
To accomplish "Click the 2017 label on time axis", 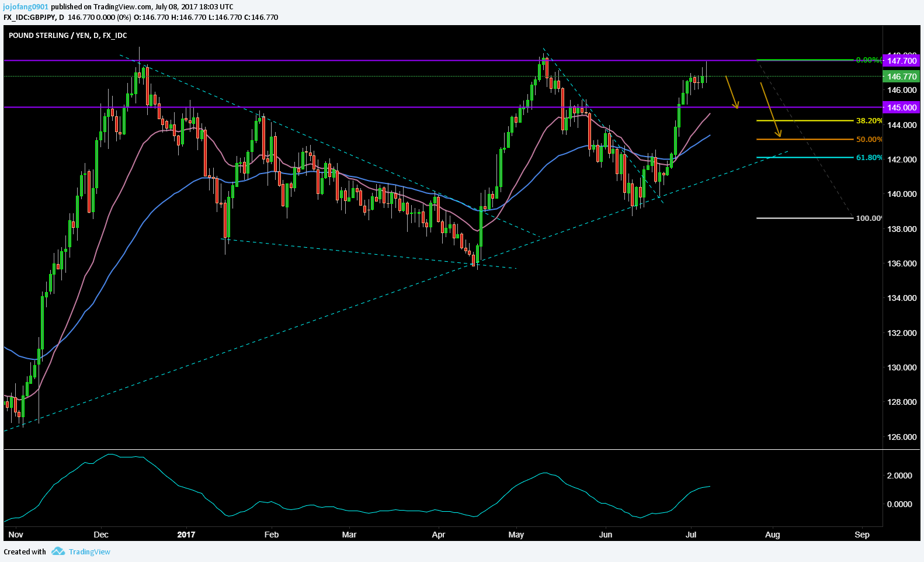I will 186,535.
